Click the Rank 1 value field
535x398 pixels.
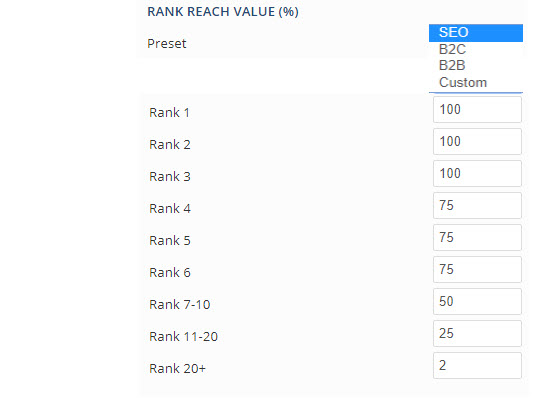[x=477, y=110]
